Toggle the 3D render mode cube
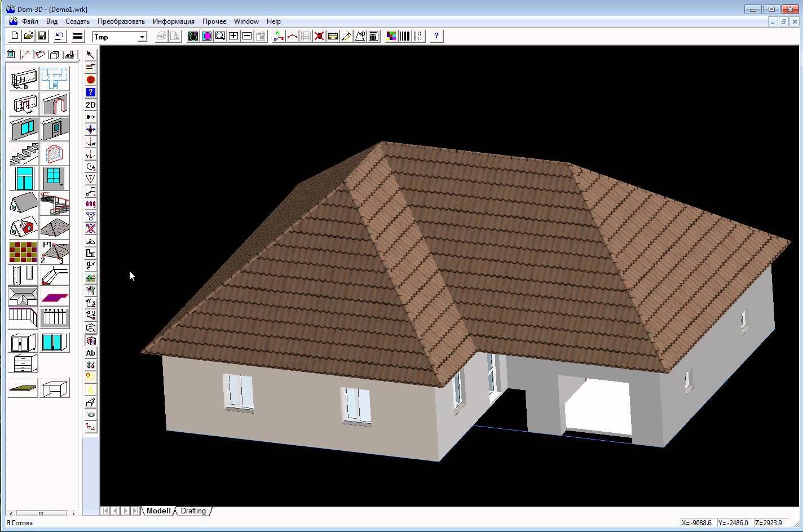Image resolution: width=803 pixels, height=532 pixels. pyautogui.click(x=90, y=340)
